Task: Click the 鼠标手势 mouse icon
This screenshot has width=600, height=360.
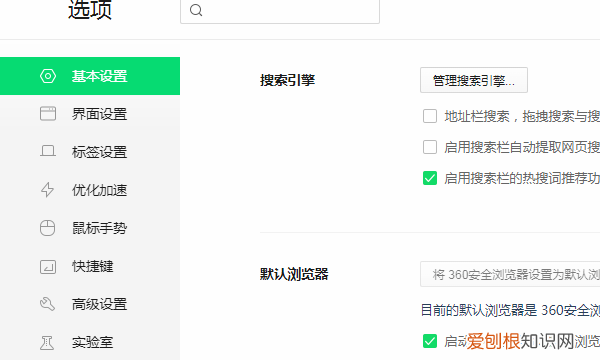Action: tap(47, 228)
